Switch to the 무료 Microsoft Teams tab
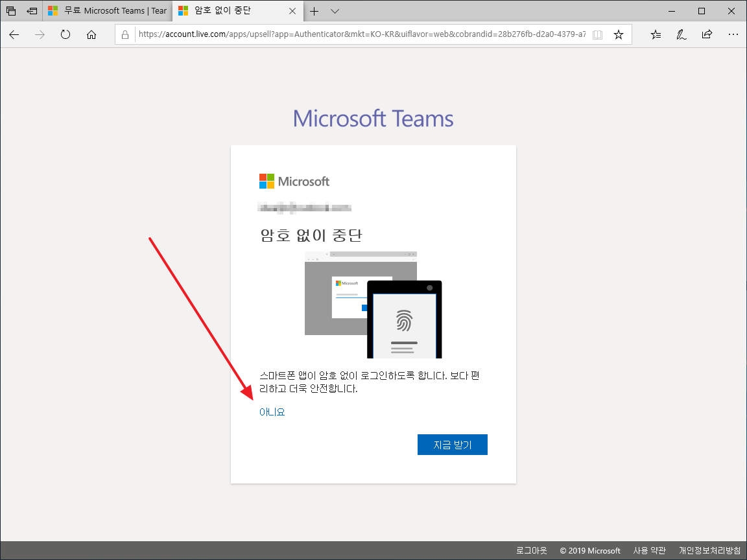The width and height of the screenshot is (747, 560). (x=107, y=10)
